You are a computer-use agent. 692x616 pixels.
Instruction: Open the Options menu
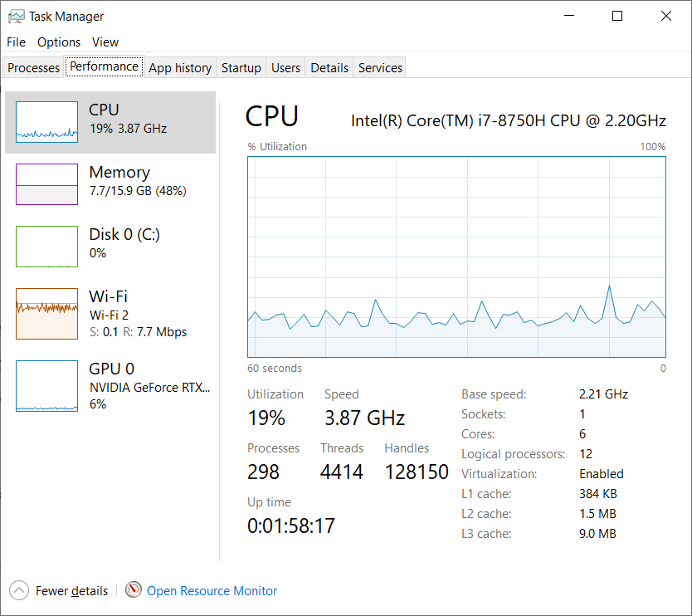(59, 42)
